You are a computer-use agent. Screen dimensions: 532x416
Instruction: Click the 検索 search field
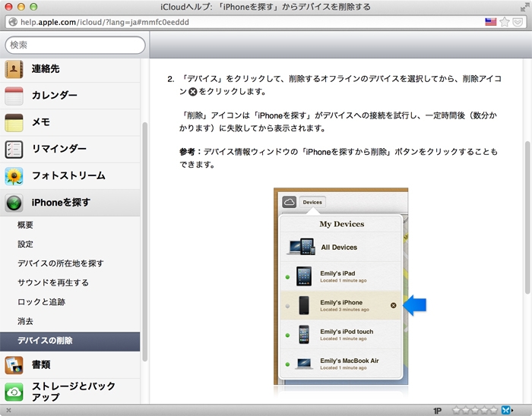(74, 45)
